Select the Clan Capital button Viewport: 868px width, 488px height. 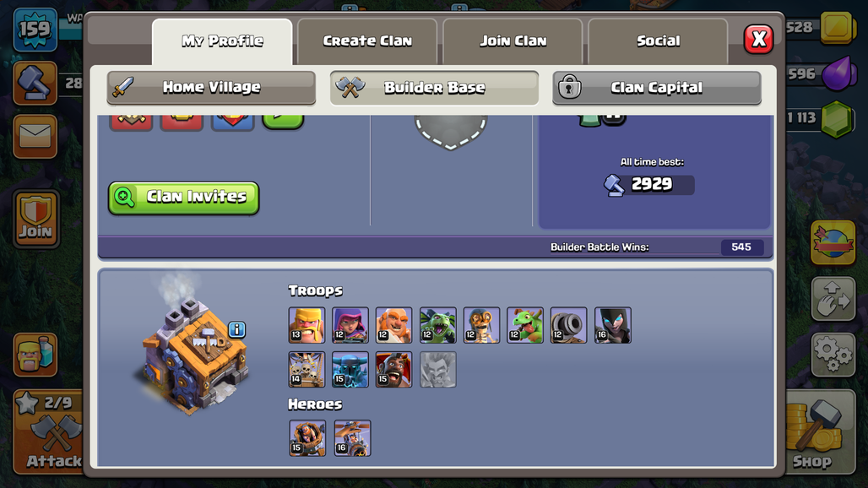657,88
